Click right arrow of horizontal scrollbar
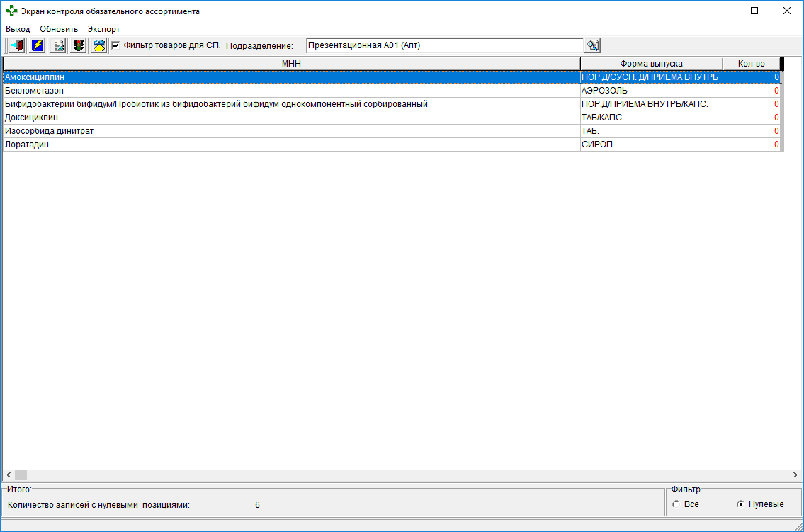 pos(795,475)
